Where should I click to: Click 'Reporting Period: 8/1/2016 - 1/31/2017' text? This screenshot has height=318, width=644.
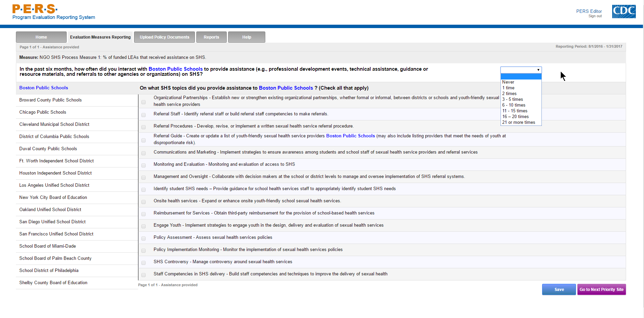[589, 47]
